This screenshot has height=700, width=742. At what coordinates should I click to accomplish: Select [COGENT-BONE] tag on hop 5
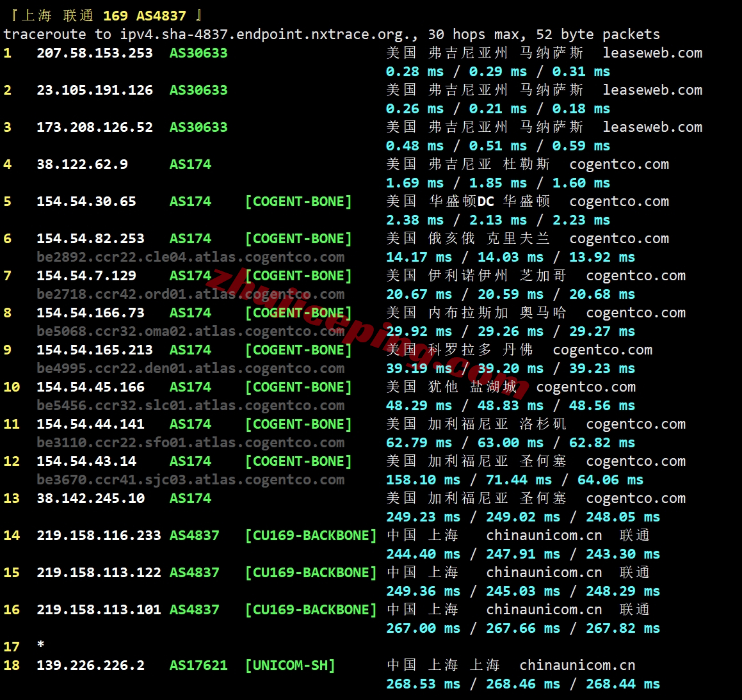click(x=298, y=202)
